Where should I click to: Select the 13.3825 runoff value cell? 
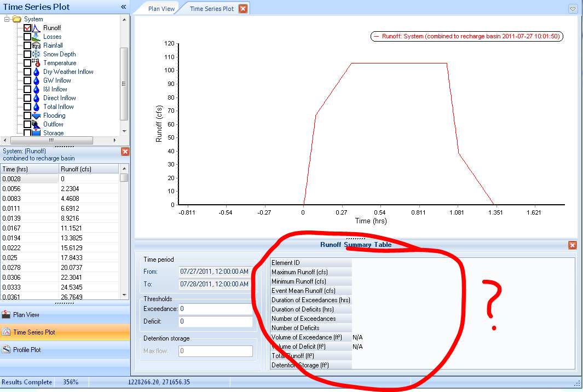click(89, 238)
